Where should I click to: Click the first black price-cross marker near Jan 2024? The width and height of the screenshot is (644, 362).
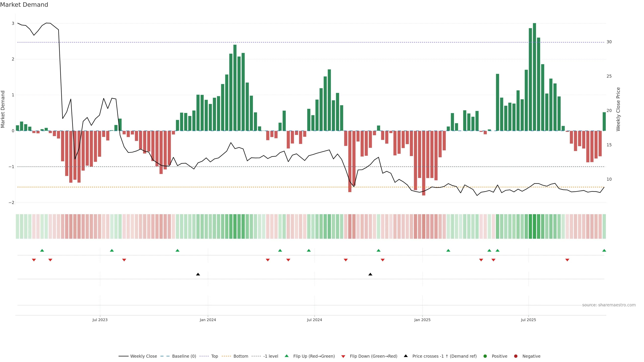click(x=198, y=274)
